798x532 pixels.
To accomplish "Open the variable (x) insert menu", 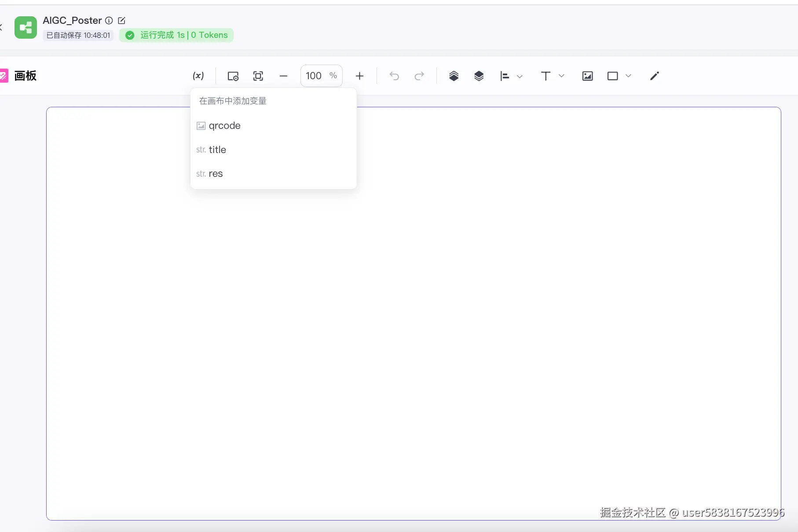I will 198,76.
